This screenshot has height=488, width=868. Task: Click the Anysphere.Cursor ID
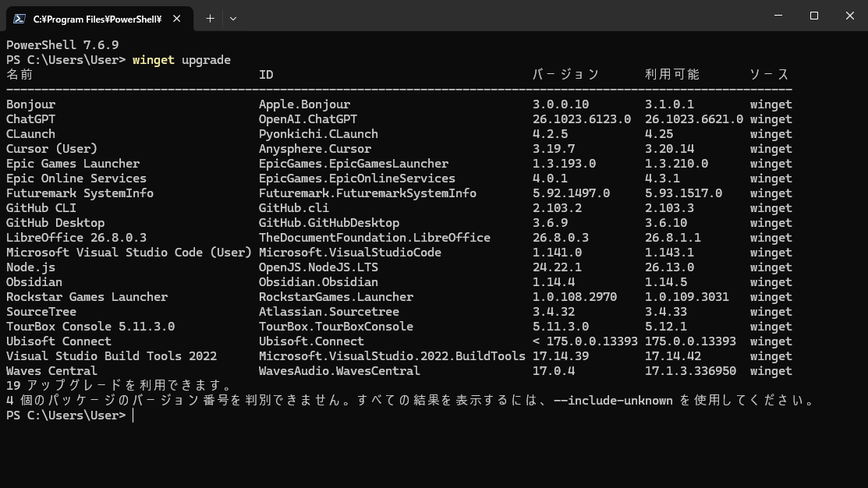click(315, 149)
